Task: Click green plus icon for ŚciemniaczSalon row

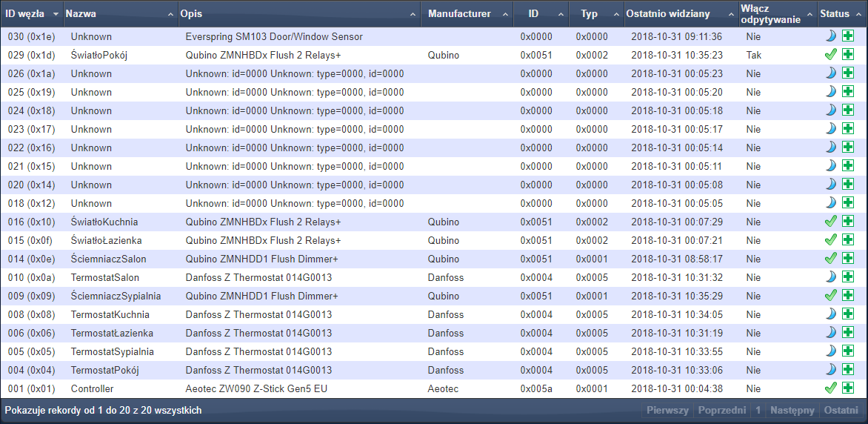Action: (847, 259)
